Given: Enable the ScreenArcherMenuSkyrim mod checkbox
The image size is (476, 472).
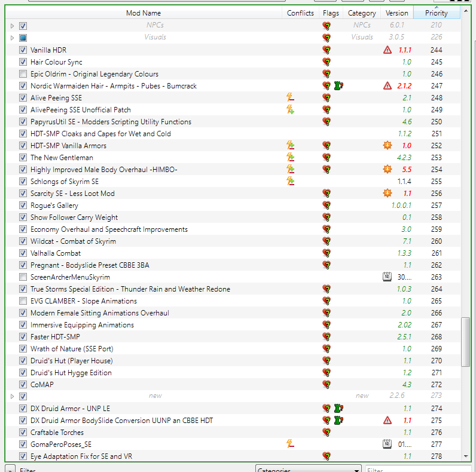Looking at the screenshot, I should pyautogui.click(x=23, y=277).
